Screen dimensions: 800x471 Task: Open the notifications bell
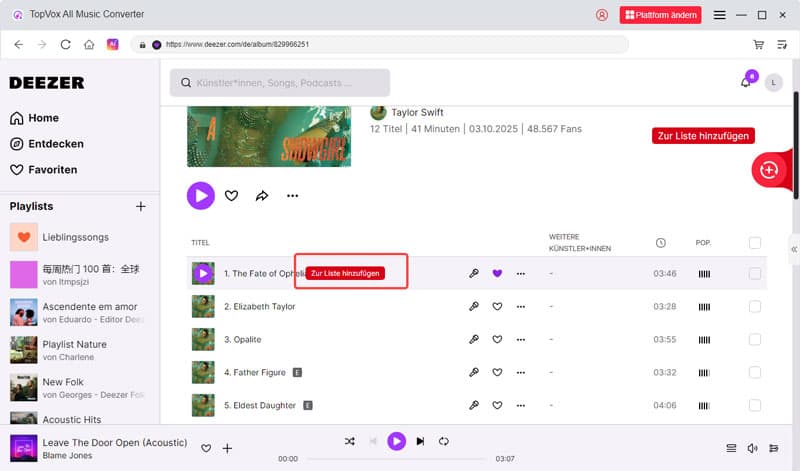[746, 82]
